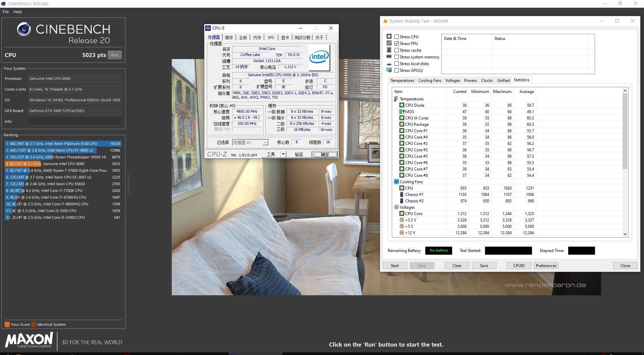Click the 确定 button in CPU-Z

325,154
